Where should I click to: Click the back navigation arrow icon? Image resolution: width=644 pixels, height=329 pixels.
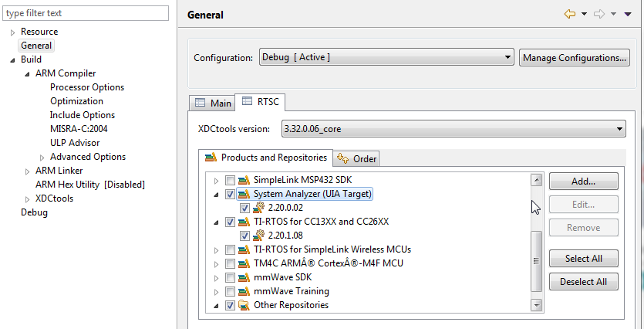[570, 14]
